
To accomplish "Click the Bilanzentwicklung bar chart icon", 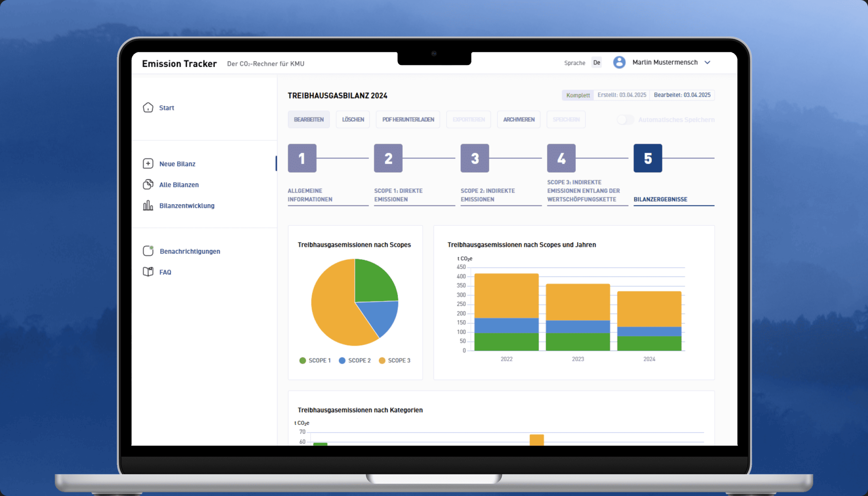I will point(148,206).
